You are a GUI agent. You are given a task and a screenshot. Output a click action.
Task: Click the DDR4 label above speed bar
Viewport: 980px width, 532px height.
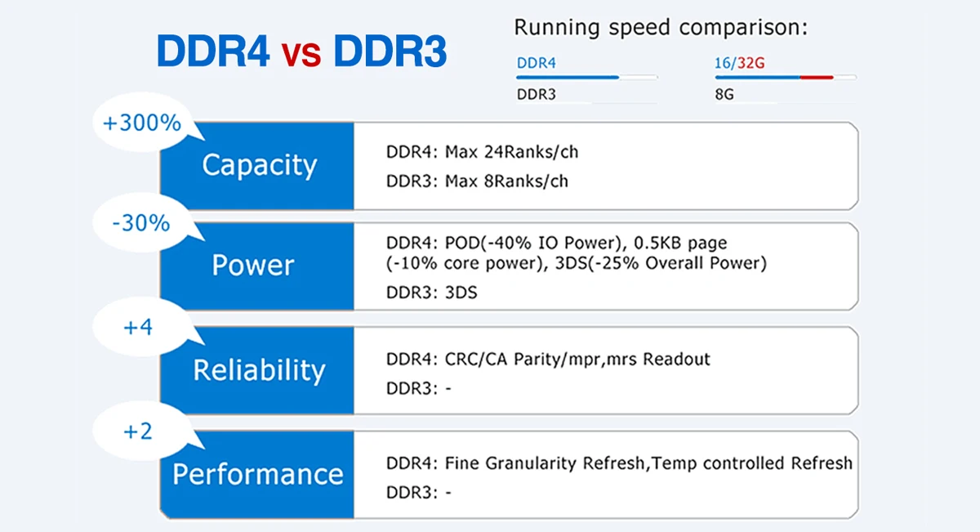click(537, 63)
